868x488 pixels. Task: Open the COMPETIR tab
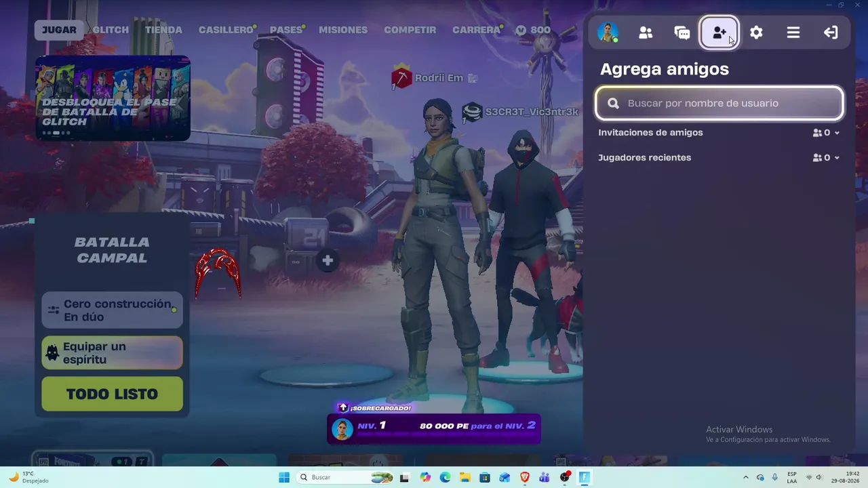pos(410,30)
